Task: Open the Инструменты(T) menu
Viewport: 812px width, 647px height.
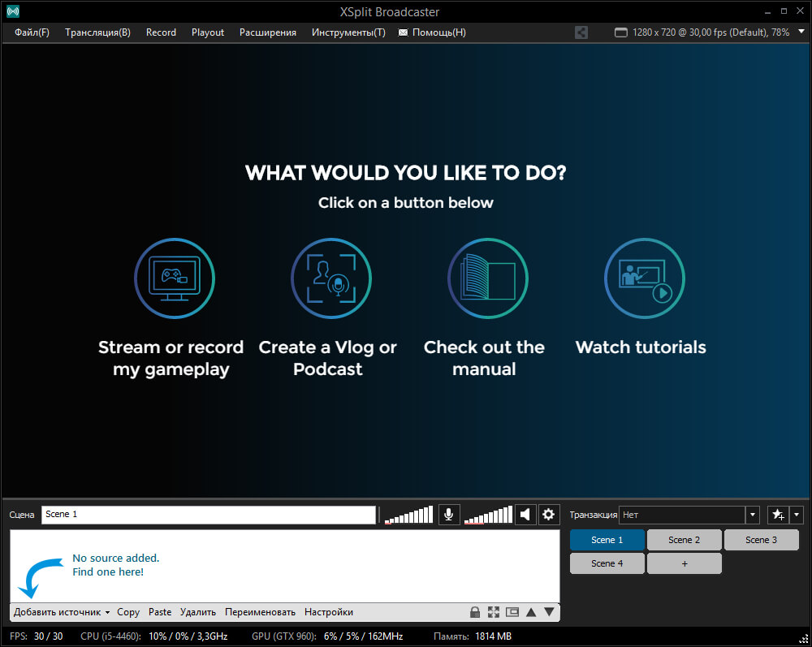Action: (x=348, y=32)
